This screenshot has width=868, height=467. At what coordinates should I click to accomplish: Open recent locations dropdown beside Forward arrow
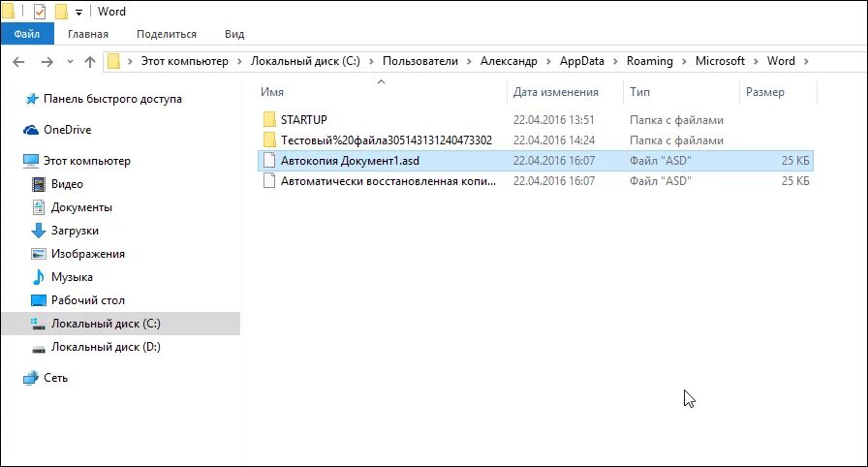pos(69,62)
